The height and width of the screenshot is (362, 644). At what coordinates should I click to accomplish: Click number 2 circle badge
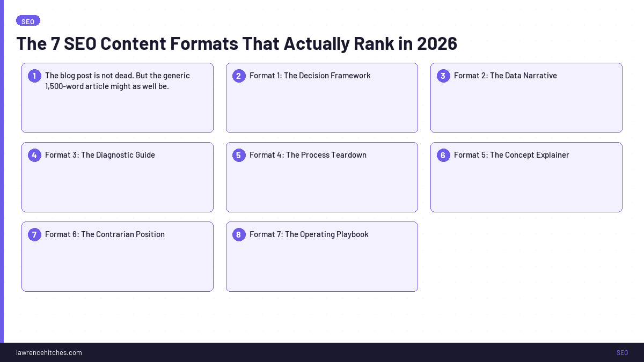(x=239, y=76)
